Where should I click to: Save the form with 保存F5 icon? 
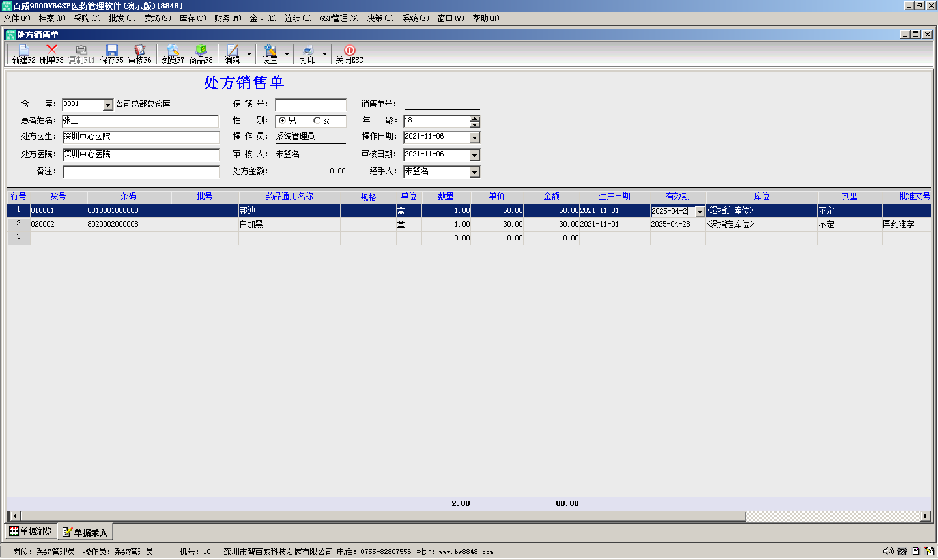point(111,51)
